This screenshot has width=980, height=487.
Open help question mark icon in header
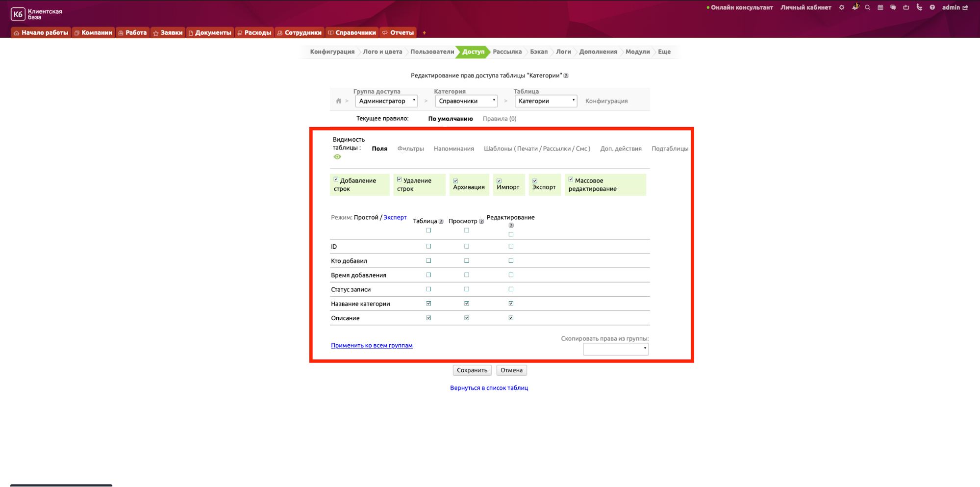[932, 7]
